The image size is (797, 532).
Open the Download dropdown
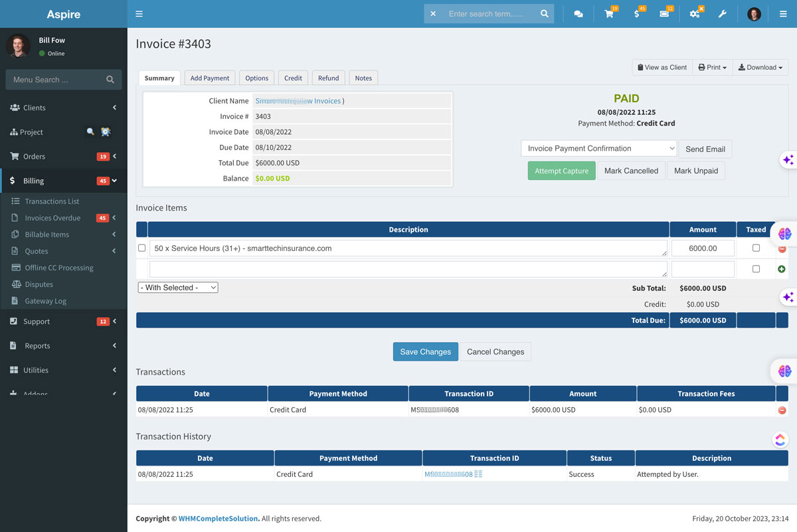(760, 67)
